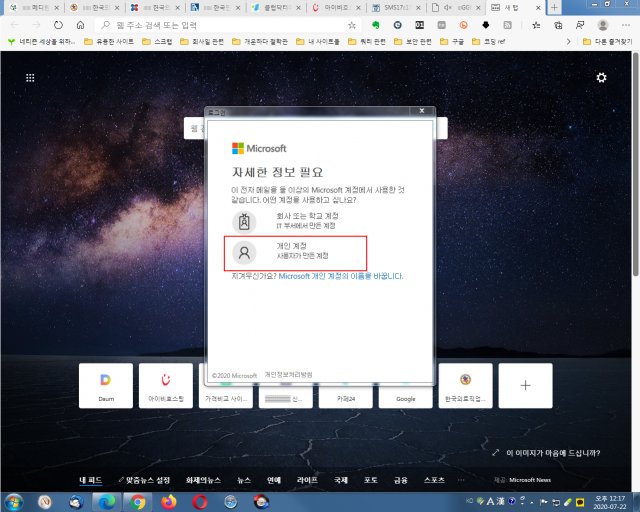Add a new quick link tile
The height and width of the screenshot is (512, 640).
[525, 385]
